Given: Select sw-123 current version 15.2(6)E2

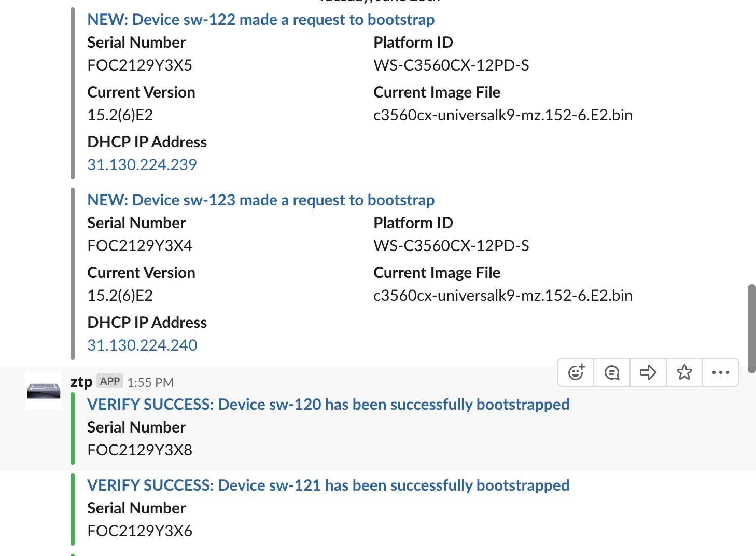Looking at the screenshot, I should pyautogui.click(x=120, y=296).
